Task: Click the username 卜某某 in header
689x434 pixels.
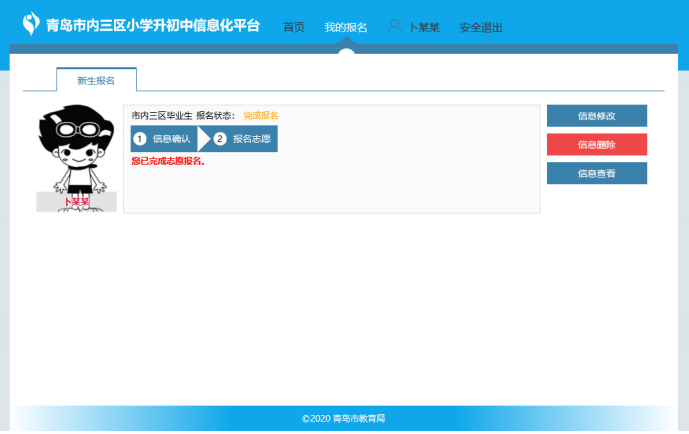Action: (x=424, y=27)
